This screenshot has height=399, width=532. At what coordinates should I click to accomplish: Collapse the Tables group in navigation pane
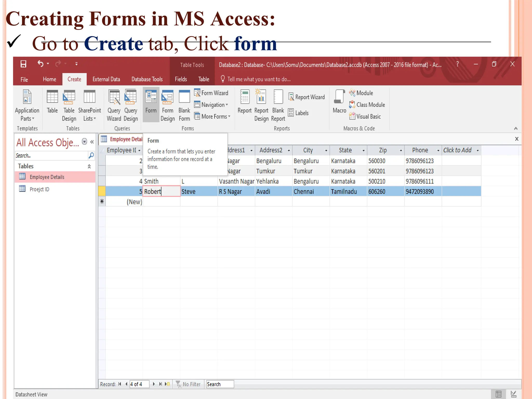[x=89, y=166]
